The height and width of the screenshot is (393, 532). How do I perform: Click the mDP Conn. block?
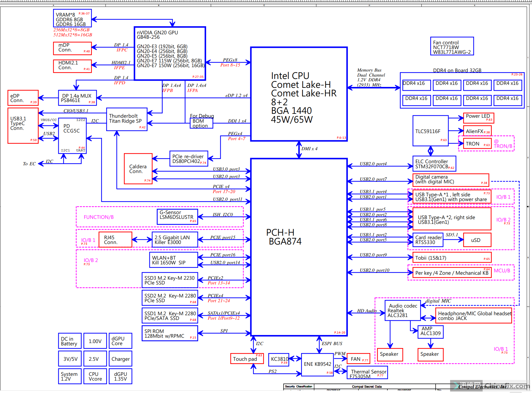[72, 48]
